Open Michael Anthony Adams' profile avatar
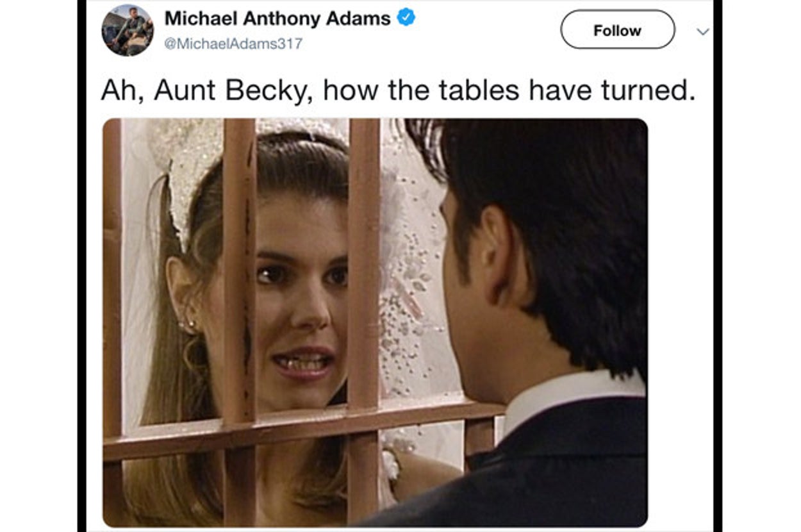 click(128, 29)
